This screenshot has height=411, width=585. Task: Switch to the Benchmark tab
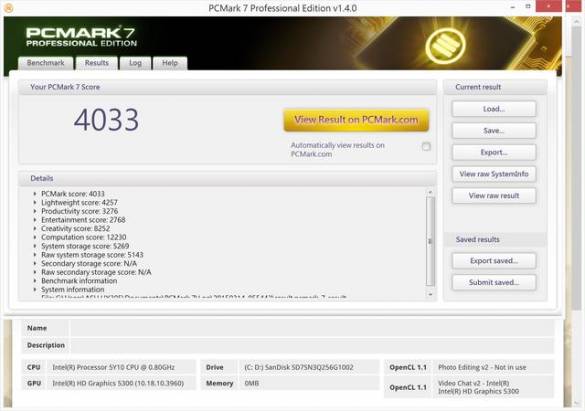click(x=46, y=63)
